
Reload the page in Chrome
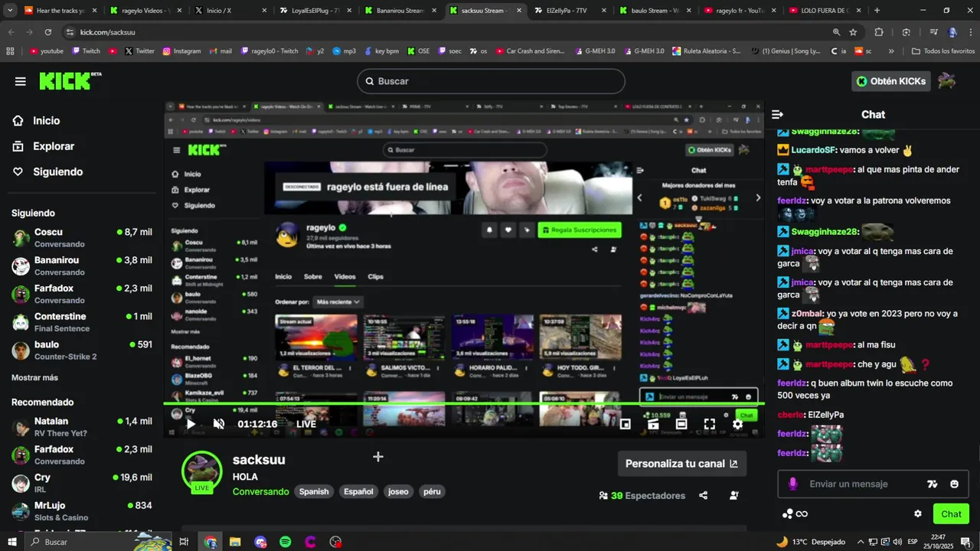47,32
